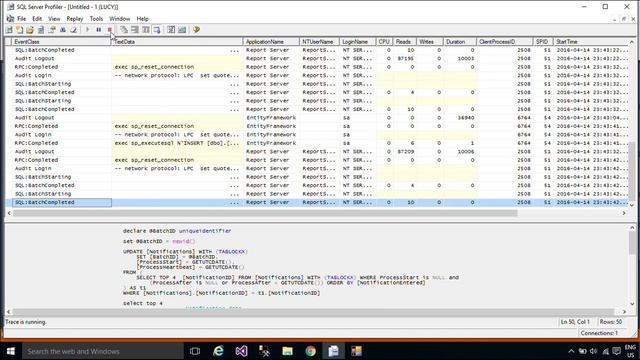Launch SQL Server Management Studio icon

click(171, 30)
